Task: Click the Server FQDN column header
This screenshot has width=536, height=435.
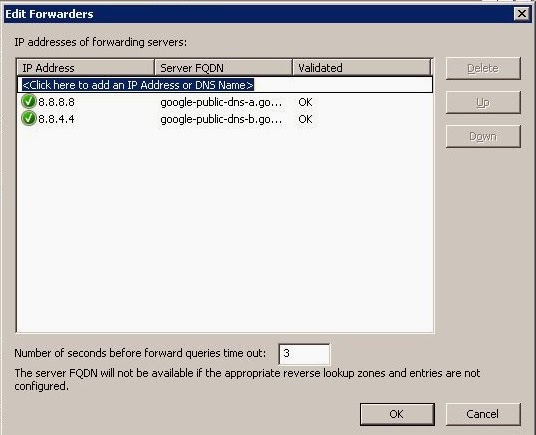Action: tap(224, 68)
